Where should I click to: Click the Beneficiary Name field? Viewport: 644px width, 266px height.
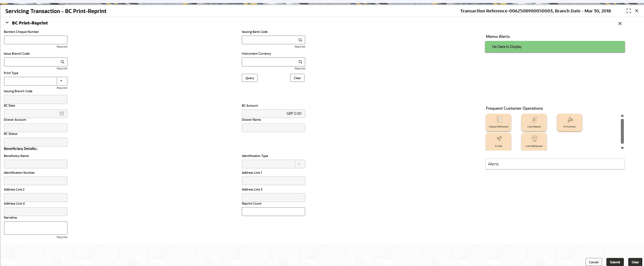tap(36, 164)
